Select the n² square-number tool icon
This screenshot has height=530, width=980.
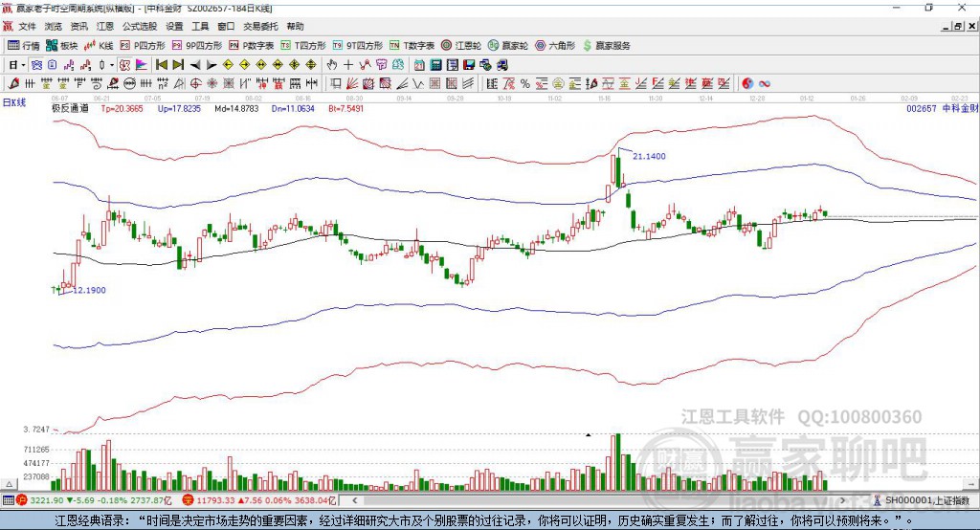coord(163,84)
